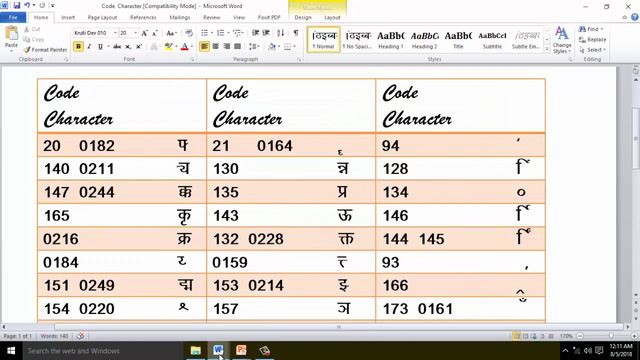Screen dimensions: 640x360
Task: Click the Find binoculars icon
Action: click(582, 29)
